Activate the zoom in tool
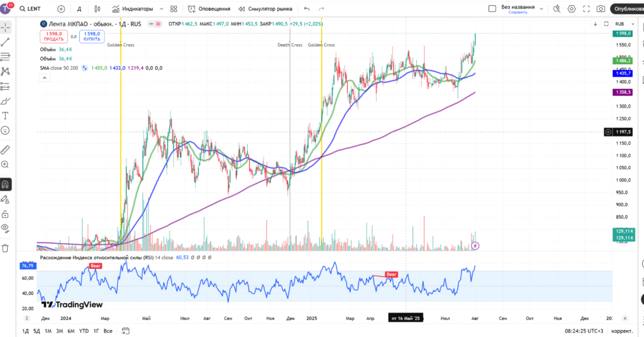Viewport: 644px width, 337px height. click(x=5, y=165)
